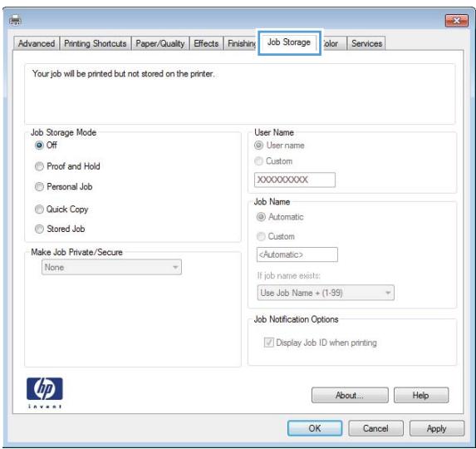The height and width of the screenshot is (449, 476).
Task: Select the Off job storage mode
Action: tap(46, 146)
